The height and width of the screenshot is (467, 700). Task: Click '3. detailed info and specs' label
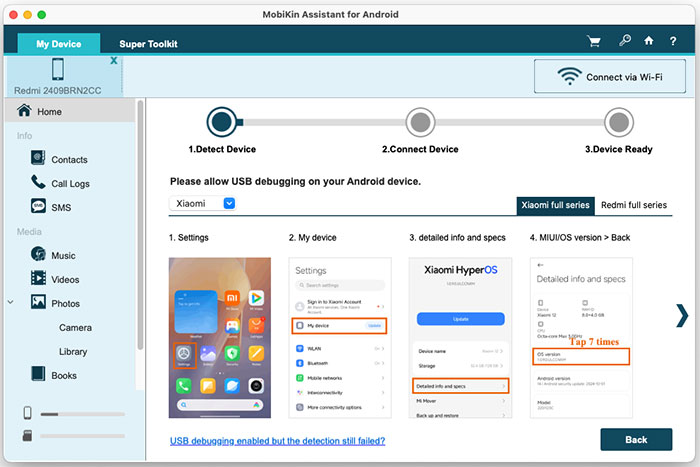(458, 238)
